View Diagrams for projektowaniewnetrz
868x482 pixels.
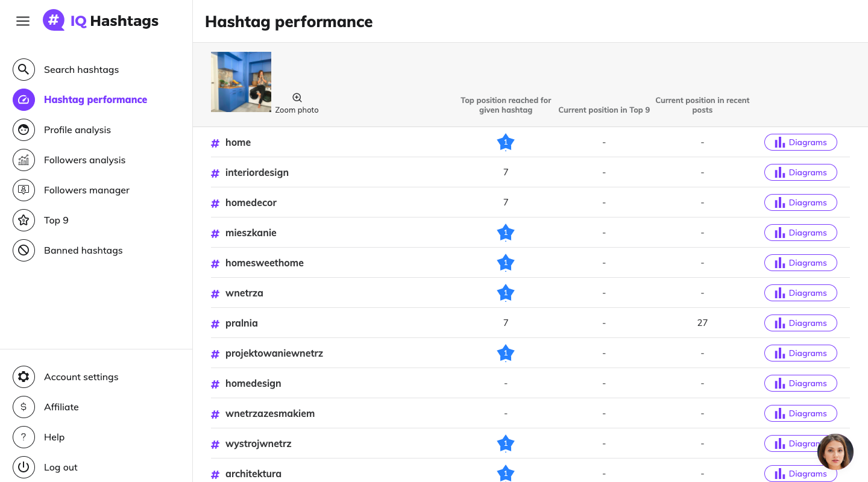pyautogui.click(x=800, y=353)
